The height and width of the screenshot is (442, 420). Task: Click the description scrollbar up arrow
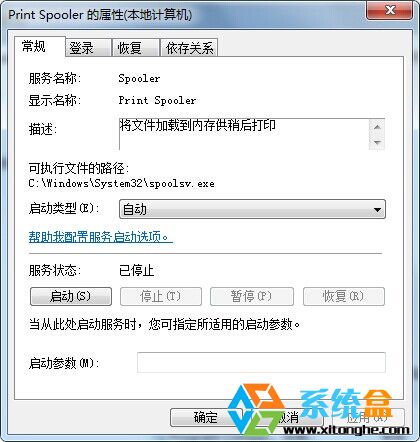[x=377, y=127]
